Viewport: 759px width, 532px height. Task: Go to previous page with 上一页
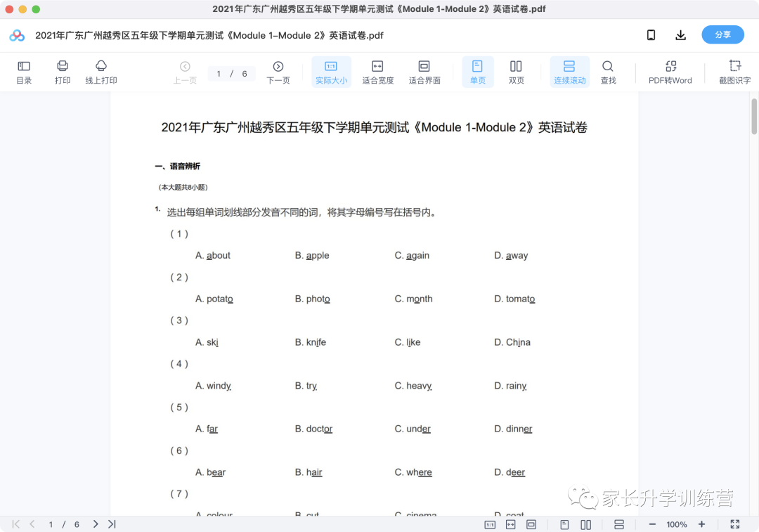coord(185,72)
